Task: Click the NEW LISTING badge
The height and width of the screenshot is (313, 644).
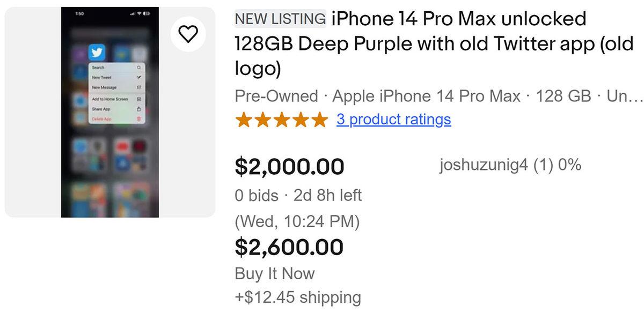Action: click(280, 19)
